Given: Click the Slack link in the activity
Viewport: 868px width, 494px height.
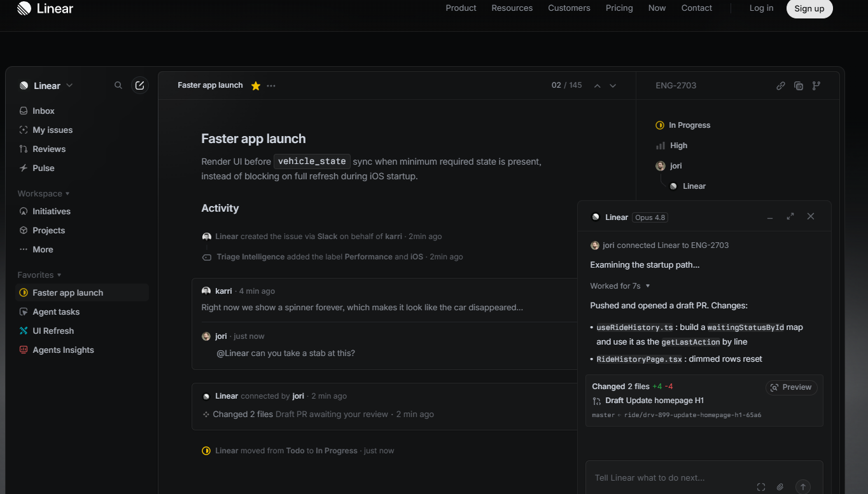Looking at the screenshot, I should click(327, 237).
